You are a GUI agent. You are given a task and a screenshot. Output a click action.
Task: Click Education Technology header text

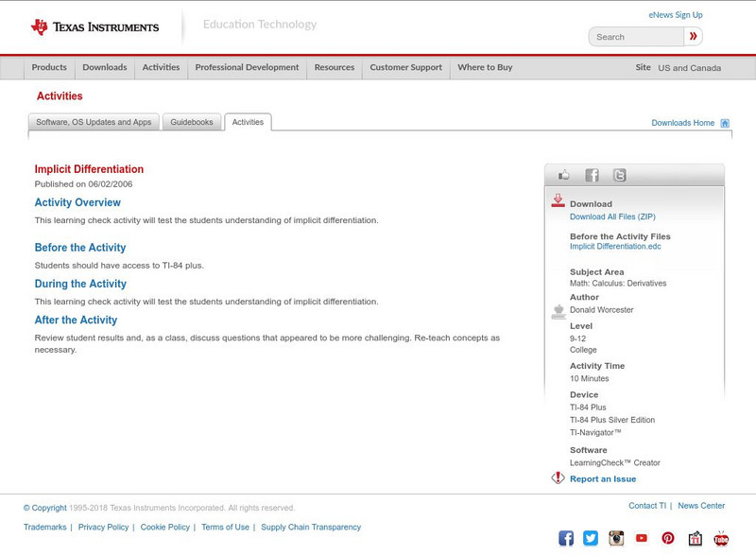[x=259, y=24]
